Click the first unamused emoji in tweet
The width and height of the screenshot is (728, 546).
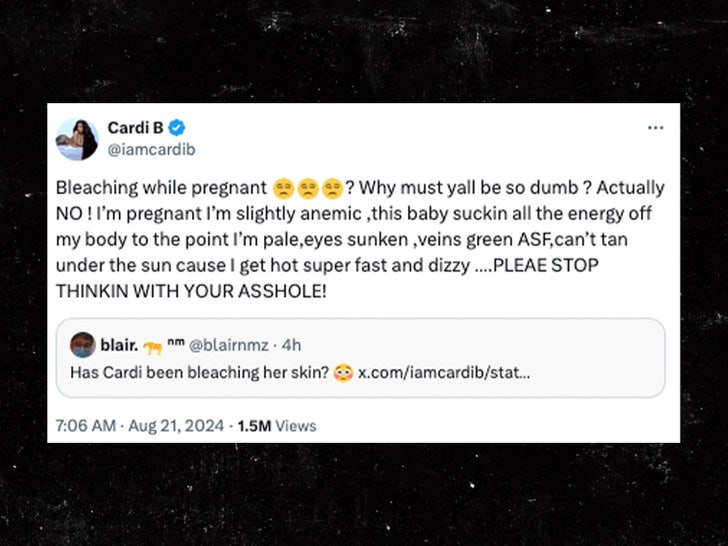[x=283, y=188]
